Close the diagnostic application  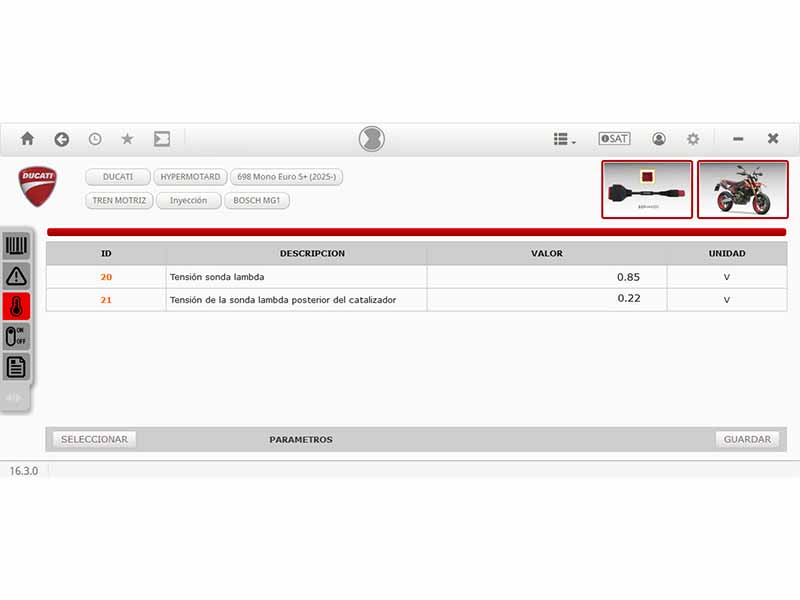pos(773,138)
